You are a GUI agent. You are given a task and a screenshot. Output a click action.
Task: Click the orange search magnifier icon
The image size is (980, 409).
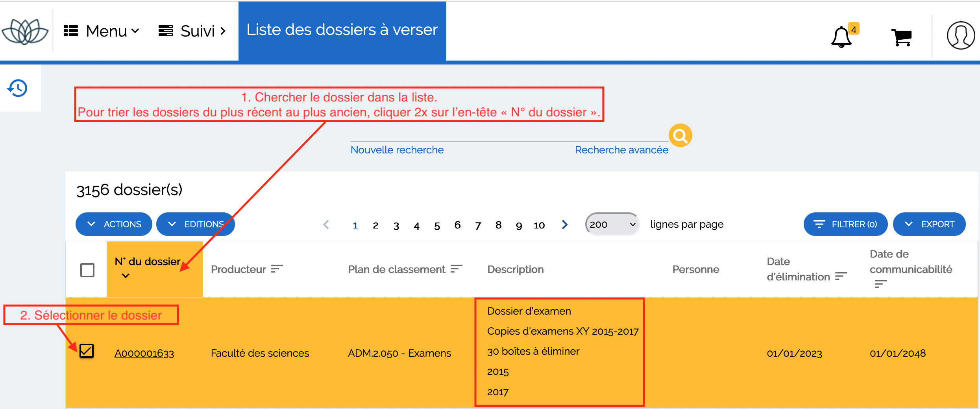680,136
